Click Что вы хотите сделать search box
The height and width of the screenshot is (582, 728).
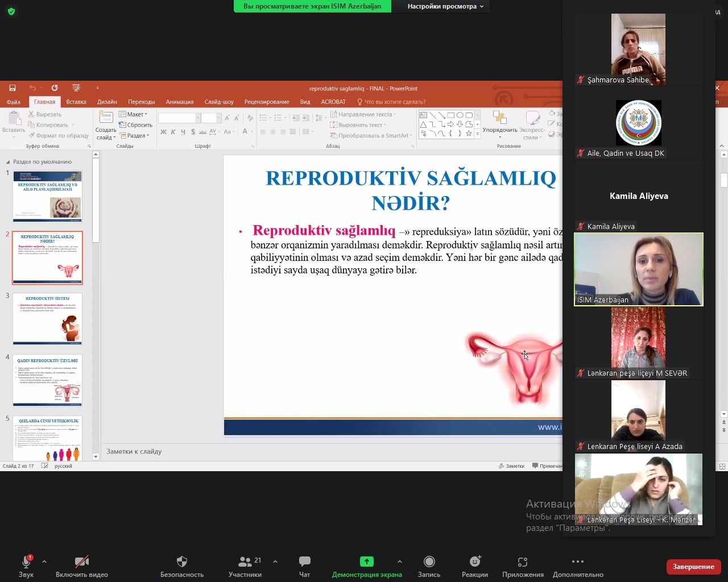pos(391,102)
